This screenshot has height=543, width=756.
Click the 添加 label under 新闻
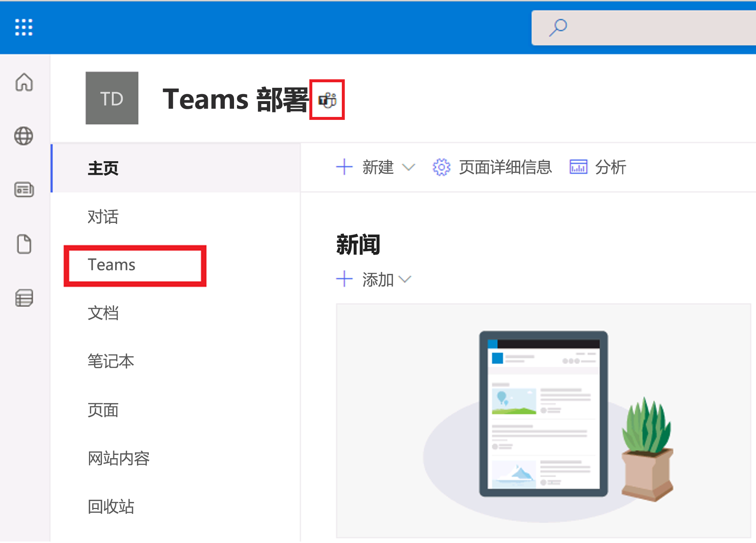pyautogui.click(x=378, y=279)
